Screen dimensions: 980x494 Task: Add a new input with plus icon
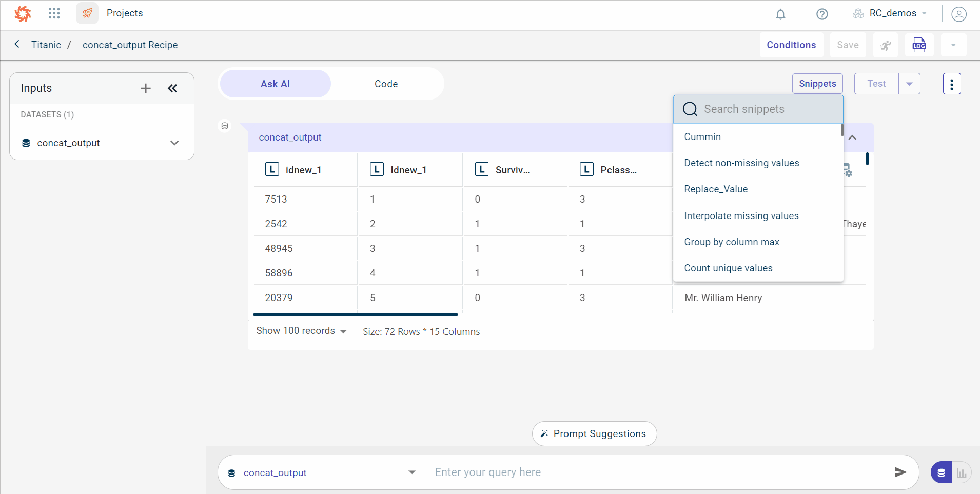[146, 88]
